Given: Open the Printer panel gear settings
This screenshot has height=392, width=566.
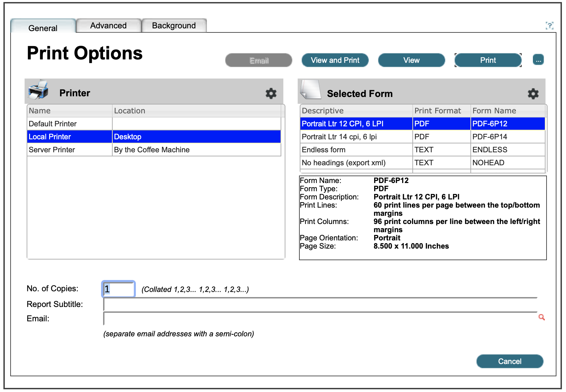Looking at the screenshot, I should click(271, 93).
